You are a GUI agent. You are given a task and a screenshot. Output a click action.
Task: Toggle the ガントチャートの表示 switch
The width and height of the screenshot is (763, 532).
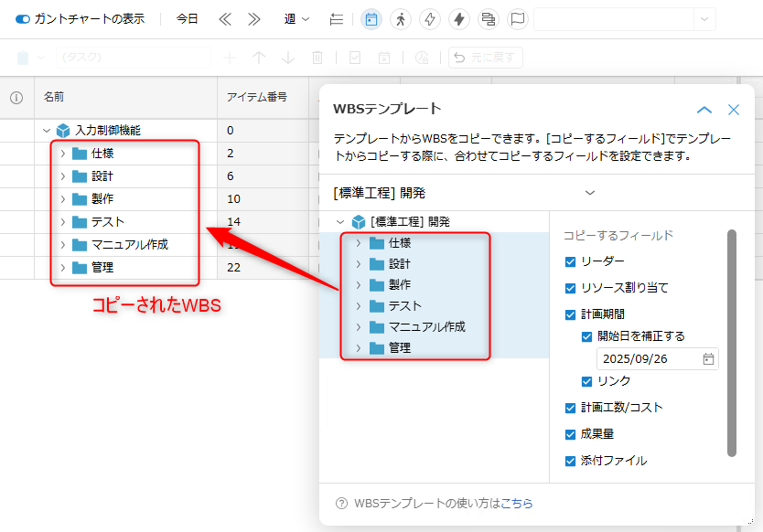(x=23, y=19)
